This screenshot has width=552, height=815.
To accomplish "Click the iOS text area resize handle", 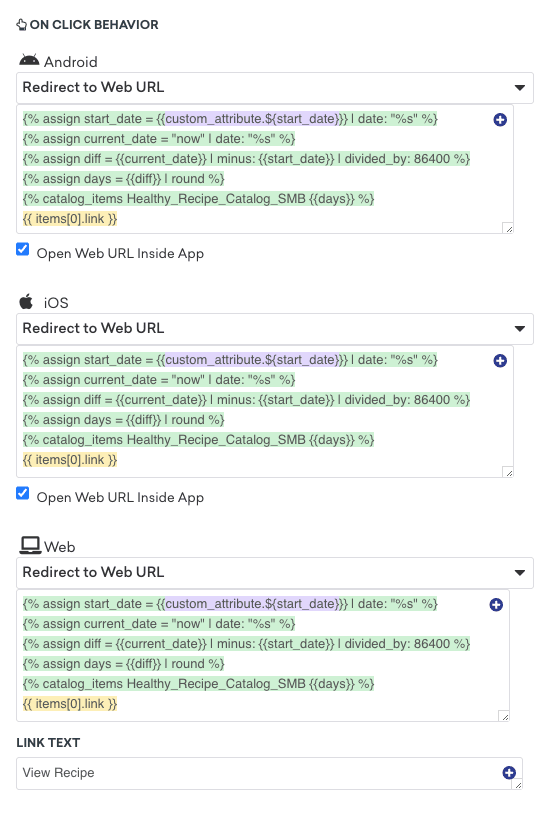I will point(508,472).
